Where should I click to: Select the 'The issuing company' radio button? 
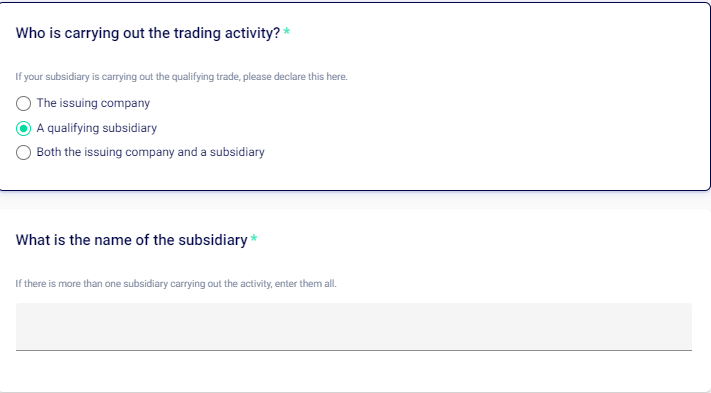coord(24,103)
